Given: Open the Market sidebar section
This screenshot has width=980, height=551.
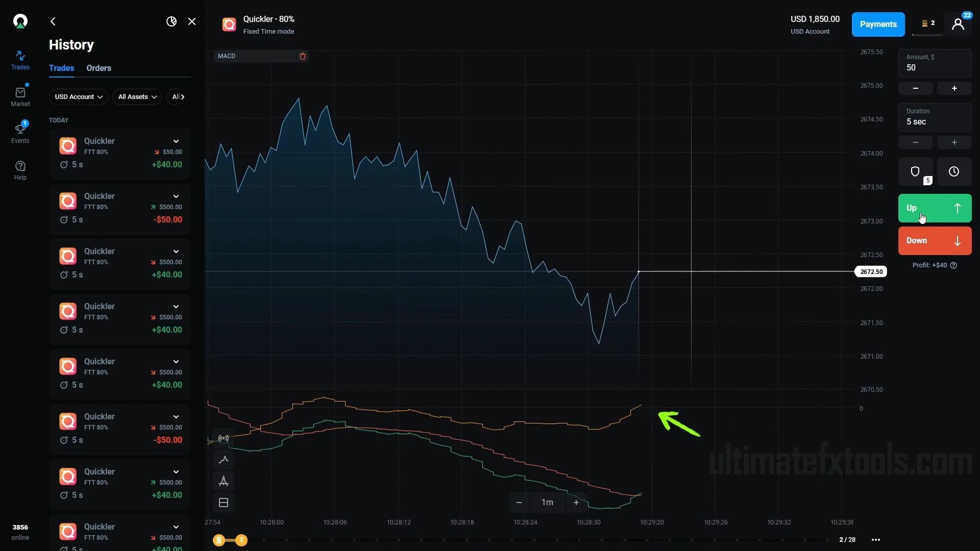Looking at the screenshot, I should point(20,96).
